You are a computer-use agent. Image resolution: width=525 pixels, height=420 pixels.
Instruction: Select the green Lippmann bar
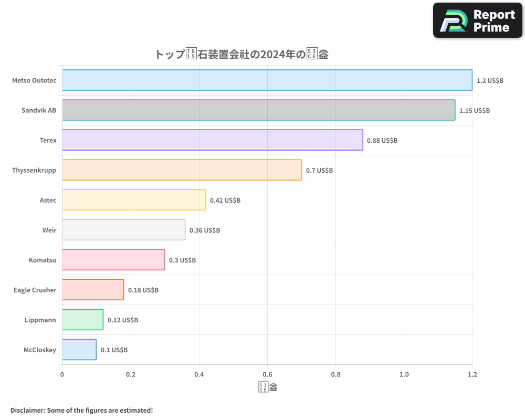point(81,320)
